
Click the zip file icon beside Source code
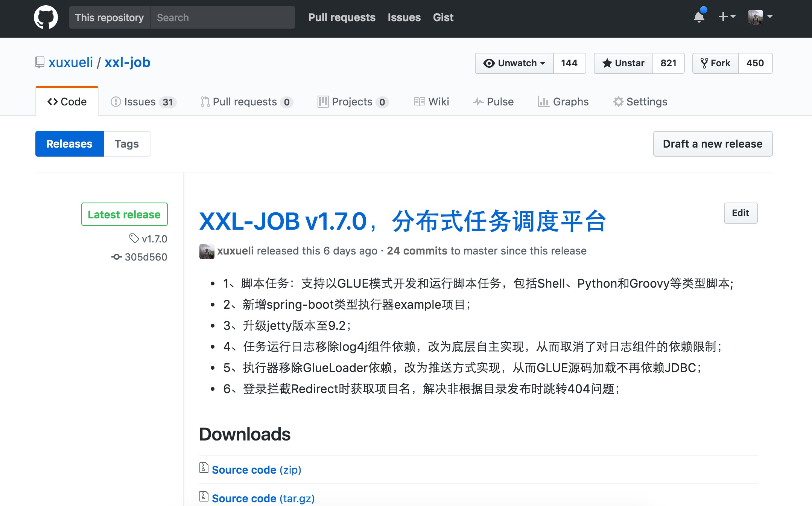click(x=204, y=468)
